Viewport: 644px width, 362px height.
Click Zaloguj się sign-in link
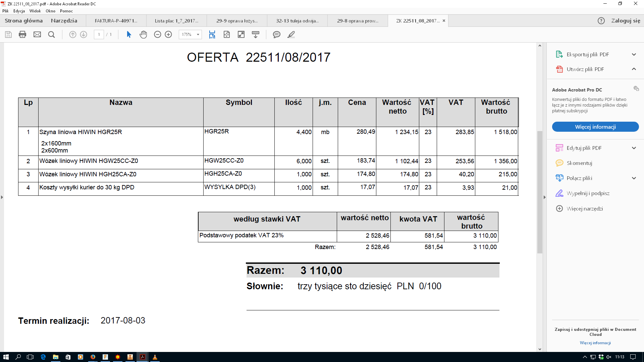point(626,21)
